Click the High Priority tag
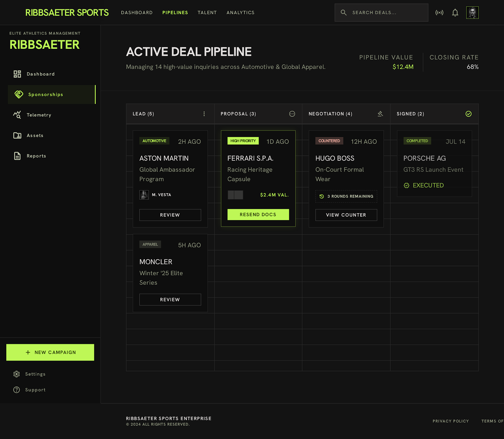This screenshot has height=439, width=504. tap(243, 141)
